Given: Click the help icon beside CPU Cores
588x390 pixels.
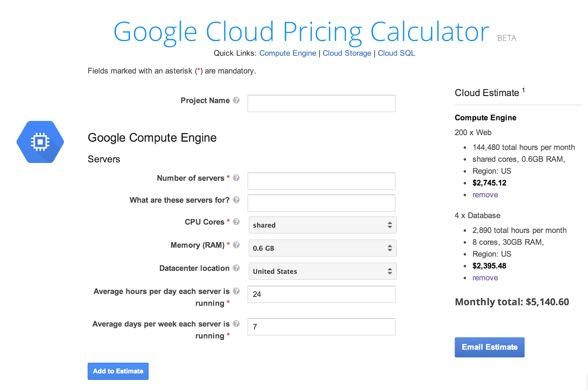Looking at the screenshot, I should point(236,222).
